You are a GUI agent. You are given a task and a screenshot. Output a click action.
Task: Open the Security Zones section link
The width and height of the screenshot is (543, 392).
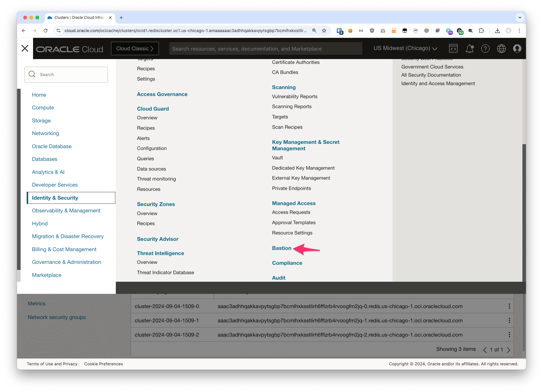click(156, 204)
